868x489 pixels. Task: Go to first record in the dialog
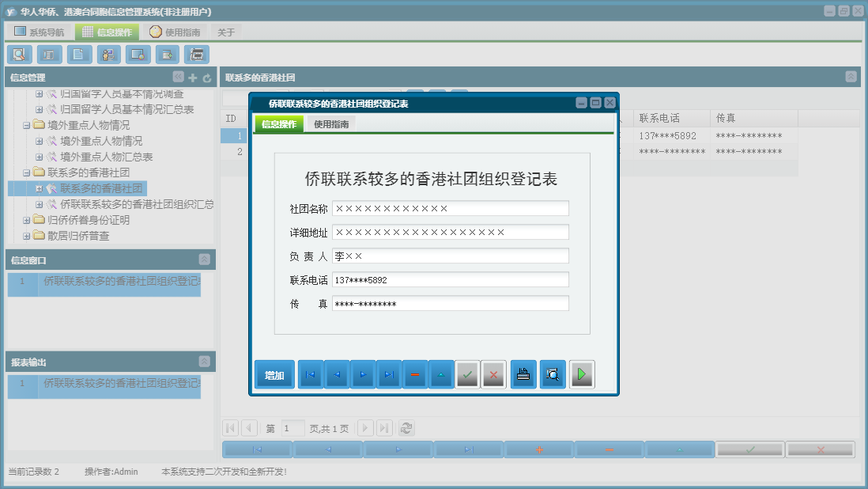[311, 375]
